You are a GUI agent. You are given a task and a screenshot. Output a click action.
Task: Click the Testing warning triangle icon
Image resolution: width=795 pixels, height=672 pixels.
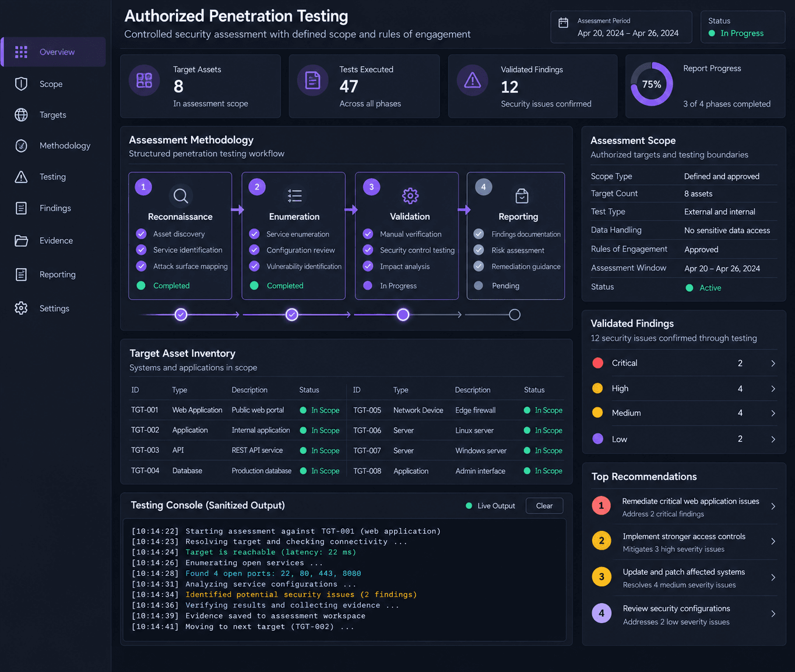point(22,177)
